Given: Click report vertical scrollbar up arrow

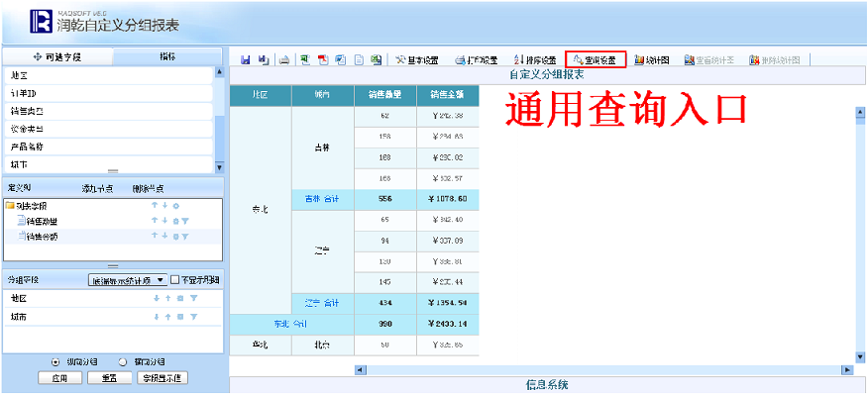Looking at the screenshot, I should tap(860, 112).
